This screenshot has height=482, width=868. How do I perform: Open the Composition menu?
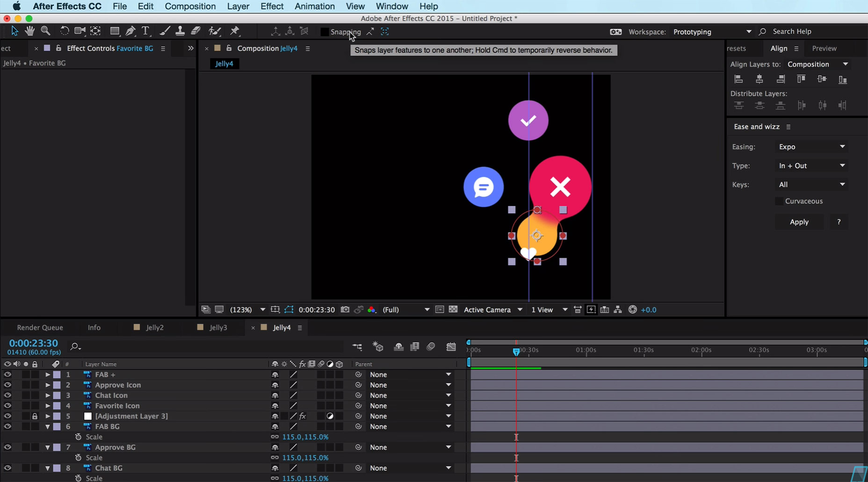click(190, 6)
